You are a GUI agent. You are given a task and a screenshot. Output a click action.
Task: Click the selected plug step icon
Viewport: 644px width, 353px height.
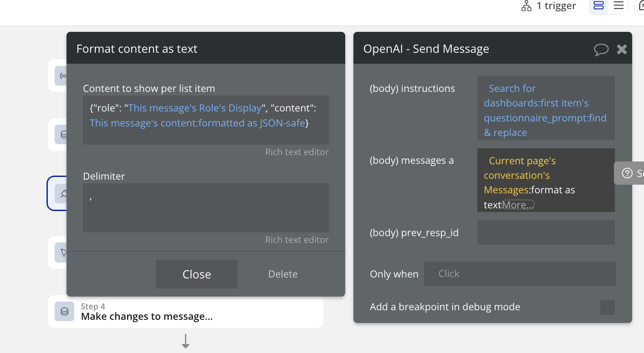tap(62, 193)
